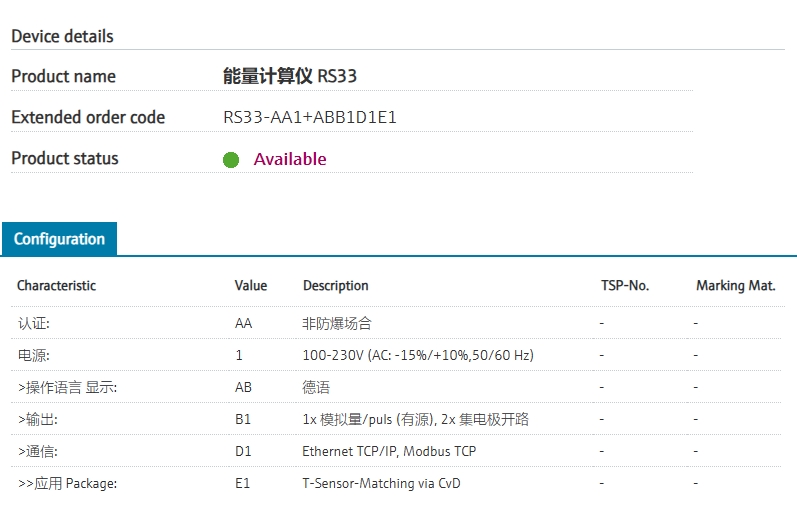797x509 pixels.
Task: Expand the 应用 Package row
Action: (x=68, y=483)
